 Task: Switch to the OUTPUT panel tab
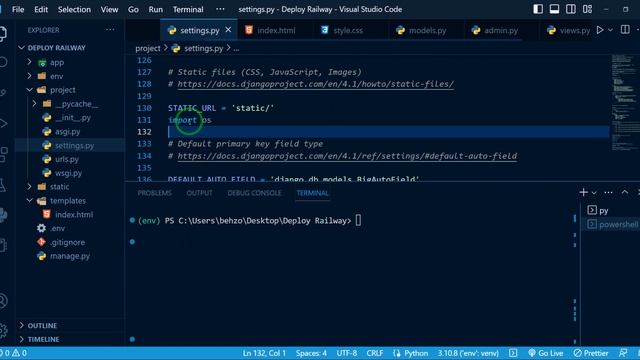tap(199, 193)
